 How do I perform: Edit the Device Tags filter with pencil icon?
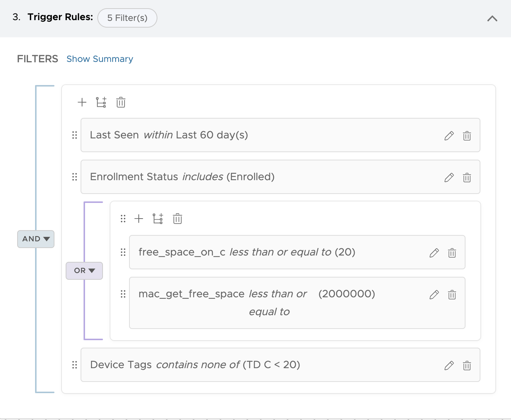coord(449,366)
